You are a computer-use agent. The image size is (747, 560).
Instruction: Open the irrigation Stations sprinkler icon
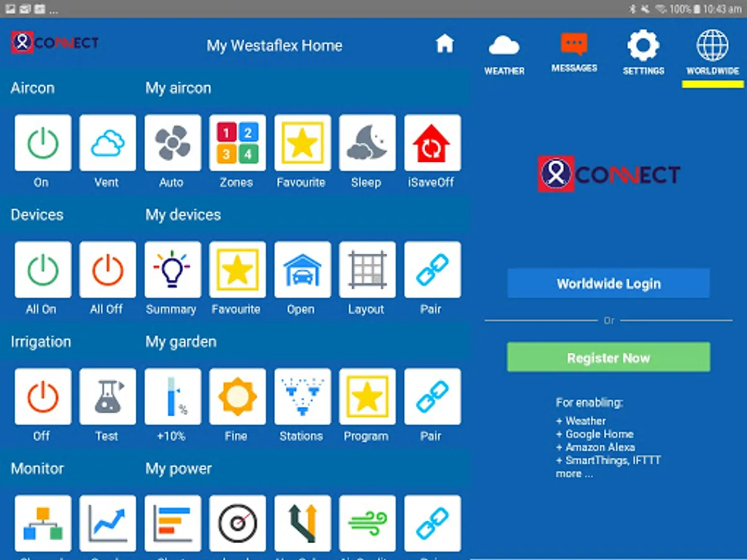tap(303, 396)
